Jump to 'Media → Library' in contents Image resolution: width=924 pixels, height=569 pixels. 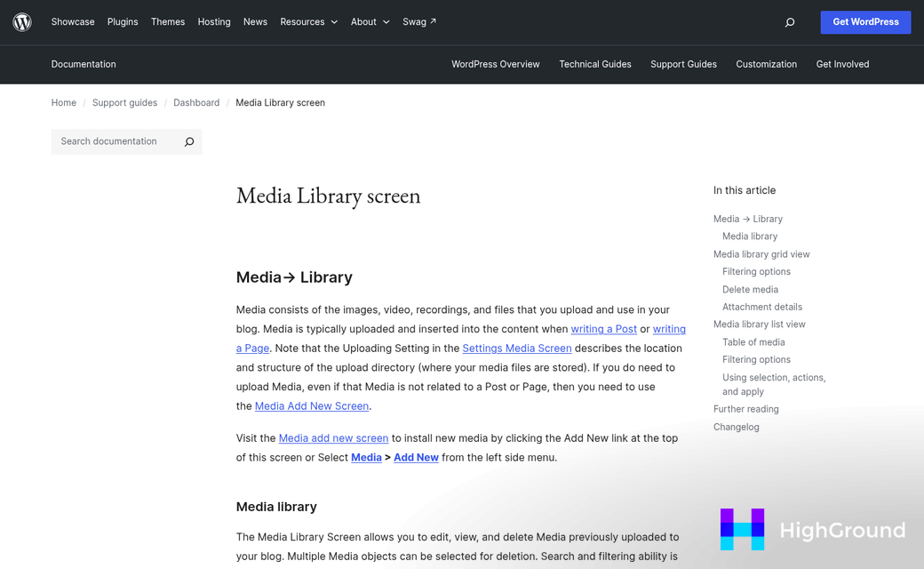coord(748,219)
